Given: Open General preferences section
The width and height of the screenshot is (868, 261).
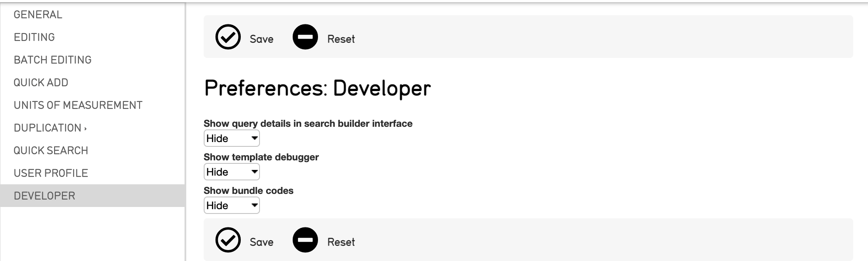Looking at the screenshot, I should (38, 15).
